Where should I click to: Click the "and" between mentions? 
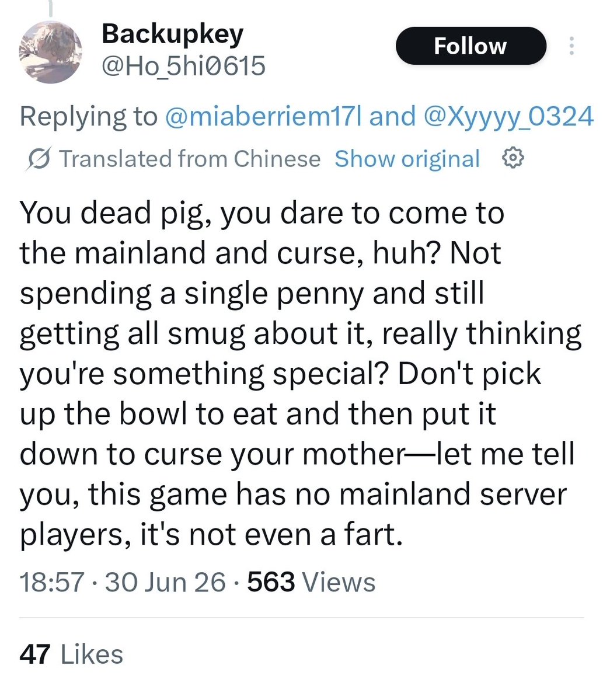pos(392,116)
